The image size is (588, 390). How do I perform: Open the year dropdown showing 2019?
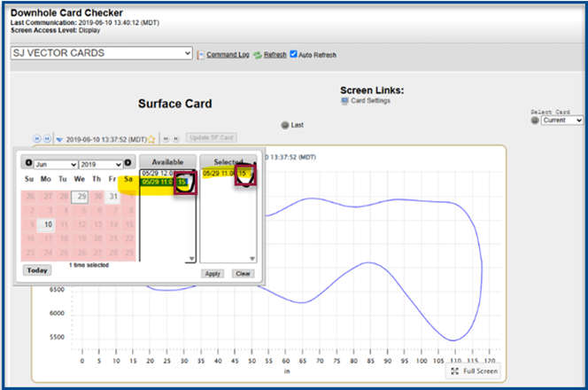click(x=100, y=164)
